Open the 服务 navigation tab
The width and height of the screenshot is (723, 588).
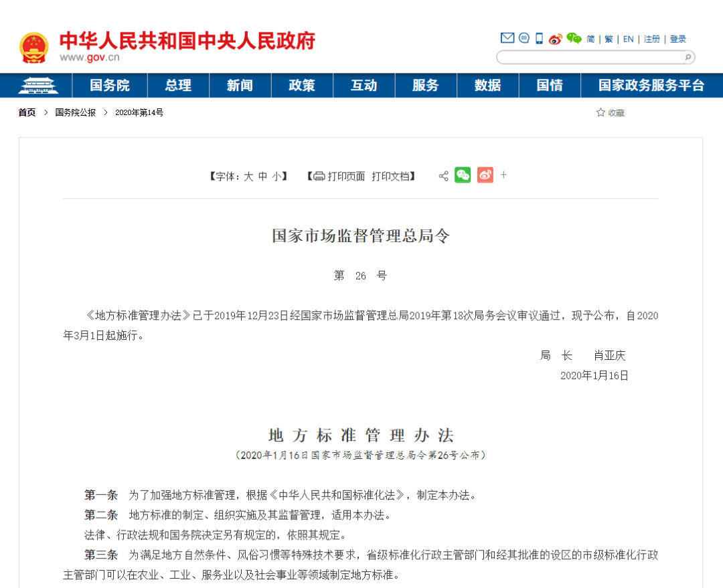click(426, 85)
